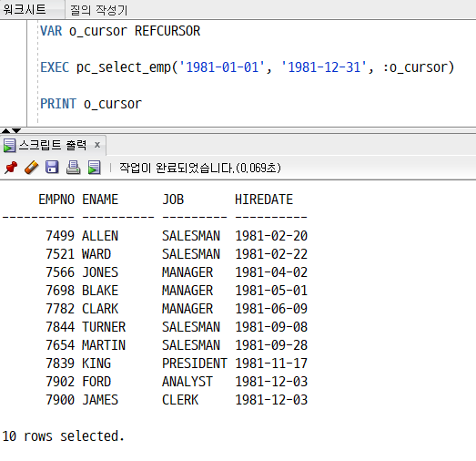Select the name JAMES
Screen dimensions: 476x461
click(x=100, y=400)
